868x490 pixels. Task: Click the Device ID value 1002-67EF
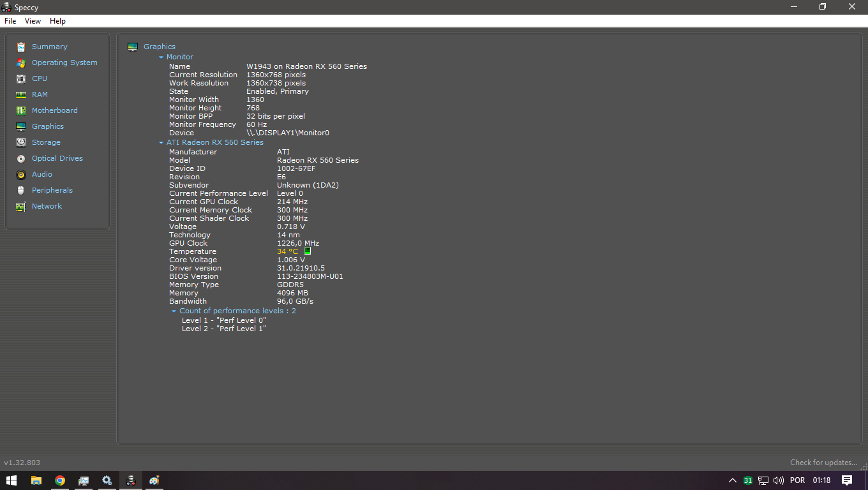point(296,168)
